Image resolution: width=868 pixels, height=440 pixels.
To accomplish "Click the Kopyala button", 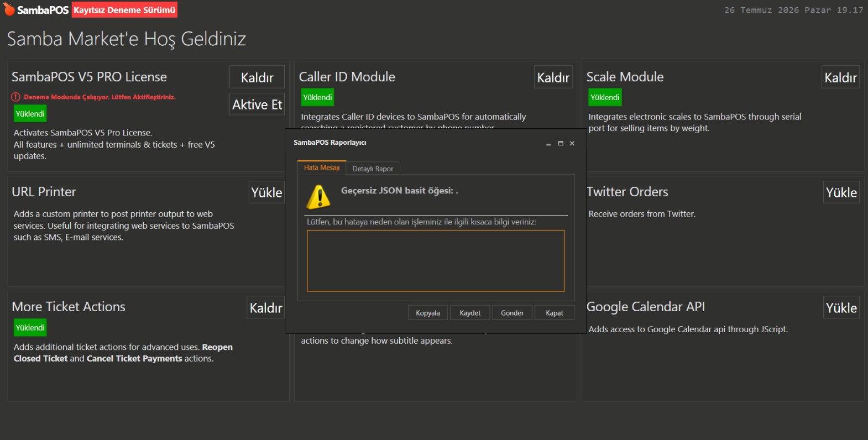I will pos(428,313).
